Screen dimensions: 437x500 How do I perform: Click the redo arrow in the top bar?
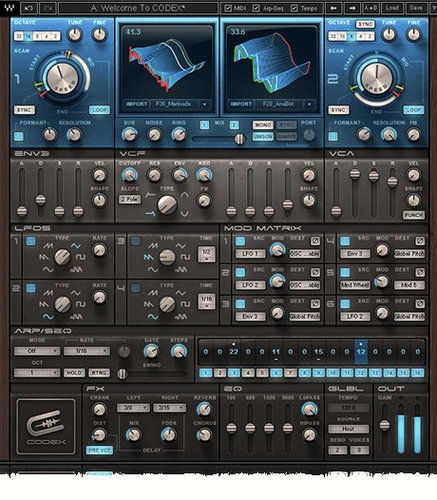point(48,8)
